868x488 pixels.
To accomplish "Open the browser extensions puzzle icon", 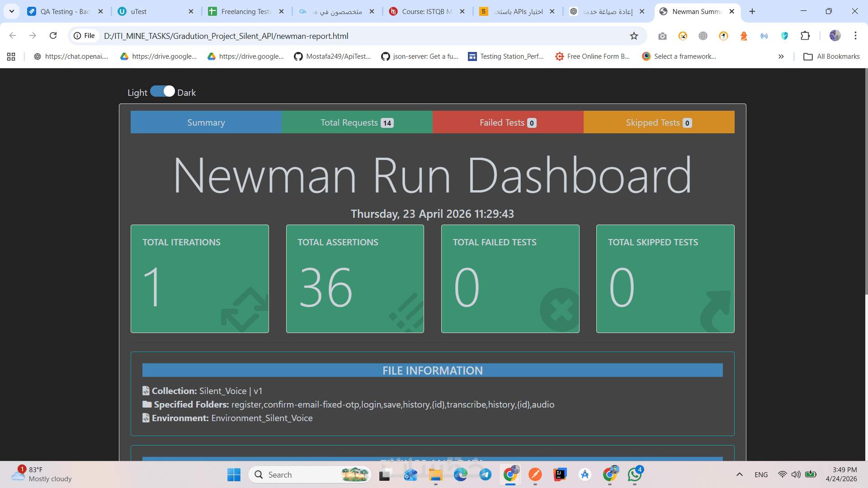I will pos(805,36).
